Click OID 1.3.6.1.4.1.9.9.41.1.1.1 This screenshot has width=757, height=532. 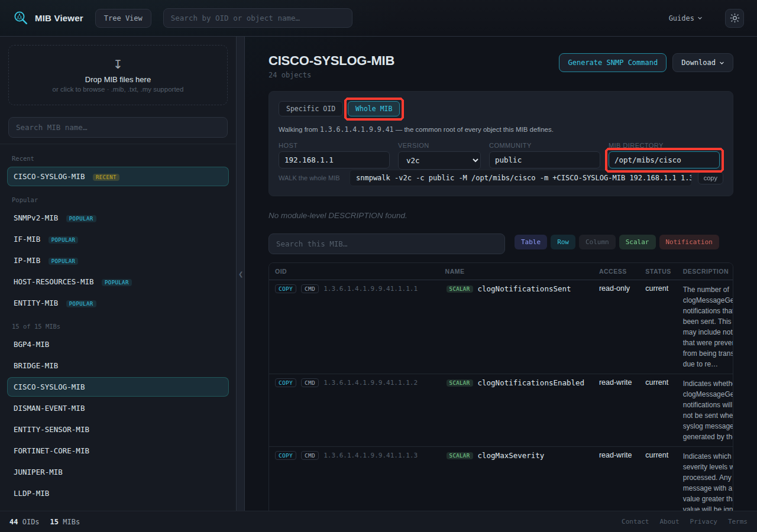[x=370, y=289]
